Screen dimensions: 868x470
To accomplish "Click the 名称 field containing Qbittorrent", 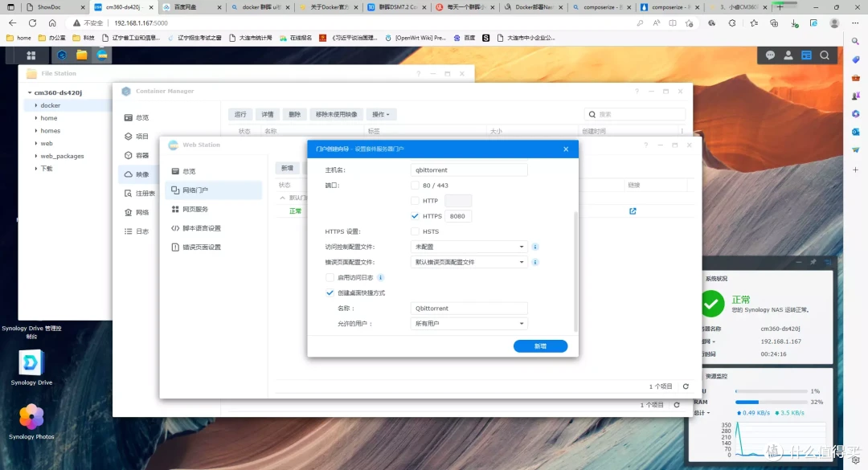I will [469, 309].
